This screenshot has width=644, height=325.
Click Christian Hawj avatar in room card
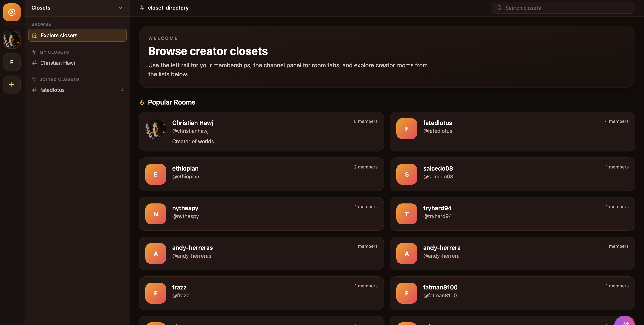tap(156, 129)
